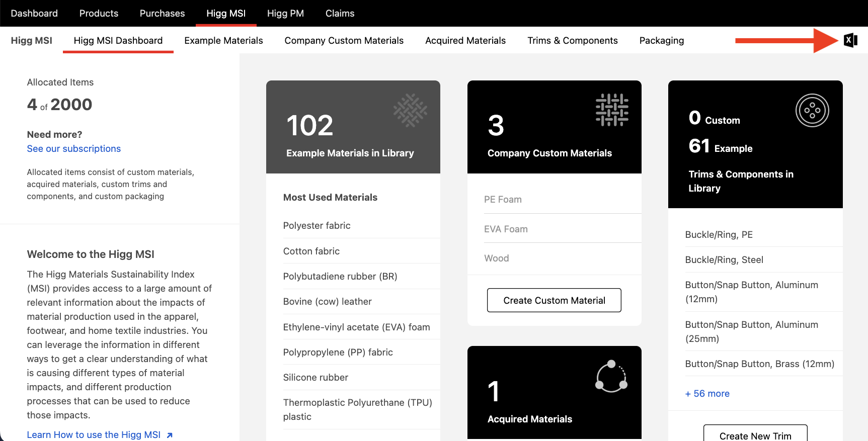Open the Company Custom Materials tab
The height and width of the screenshot is (441, 868).
(x=344, y=40)
